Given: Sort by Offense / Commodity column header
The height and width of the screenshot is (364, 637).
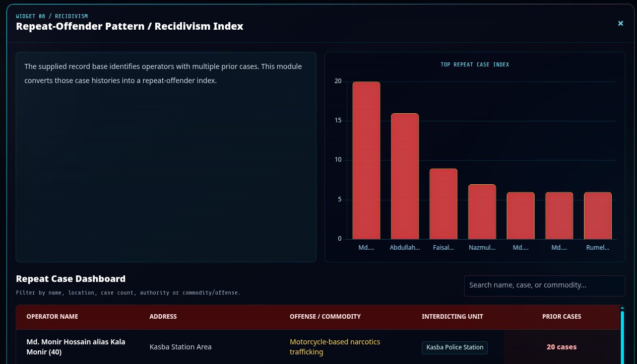Looking at the screenshot, I should pyautogui.click(x=325, y=317).
